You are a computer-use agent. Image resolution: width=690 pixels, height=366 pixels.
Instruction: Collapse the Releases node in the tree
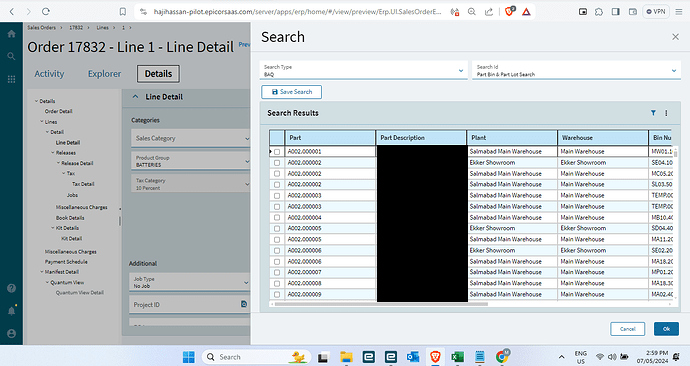53,153
